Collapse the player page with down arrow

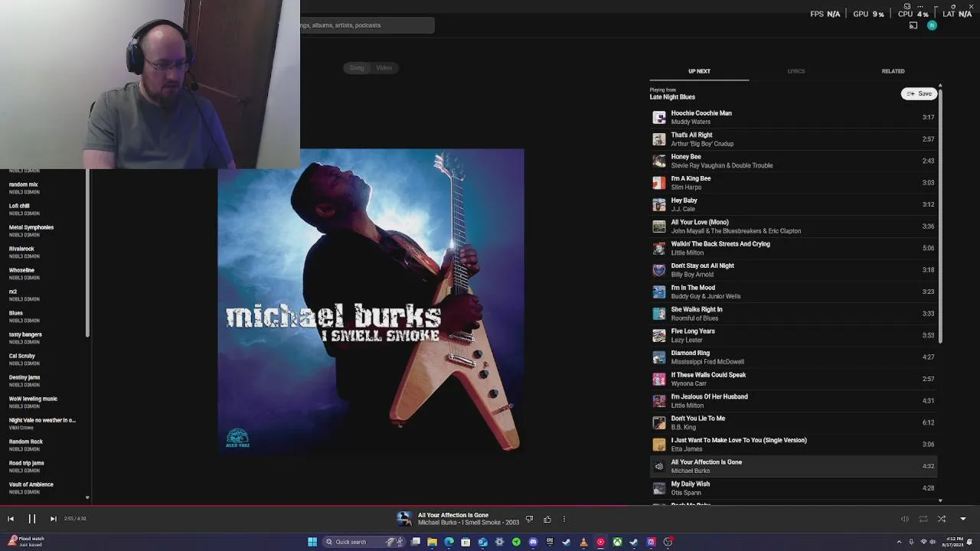[x=963, y=519]
